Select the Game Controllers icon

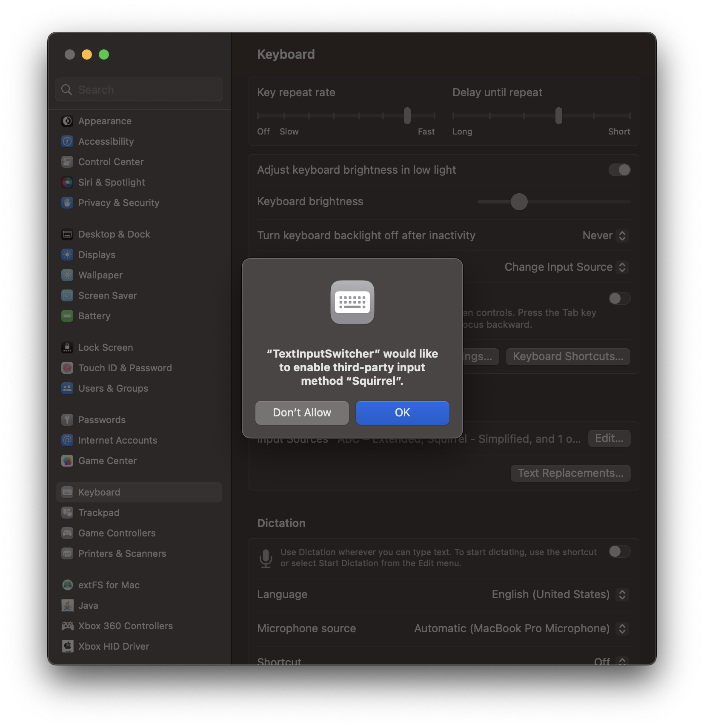point(67,533)
